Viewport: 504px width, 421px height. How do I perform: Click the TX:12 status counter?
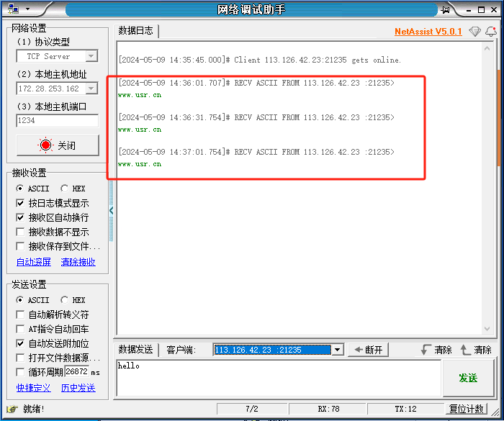tap(405, 409)
